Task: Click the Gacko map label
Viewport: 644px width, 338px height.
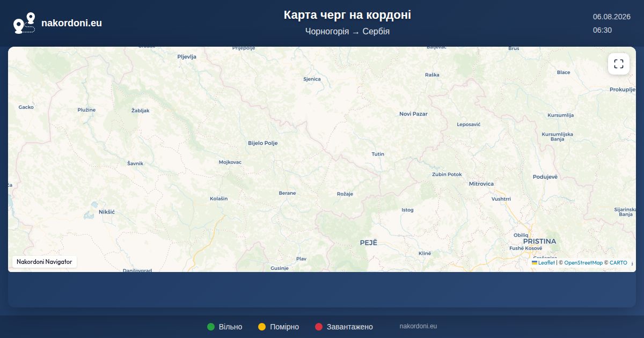Action: (x=26, y=107)
